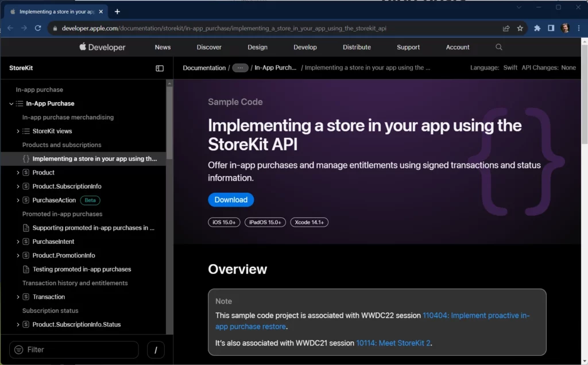
Task: Click the browser back arrow
Action: click(x=10, y=28)
